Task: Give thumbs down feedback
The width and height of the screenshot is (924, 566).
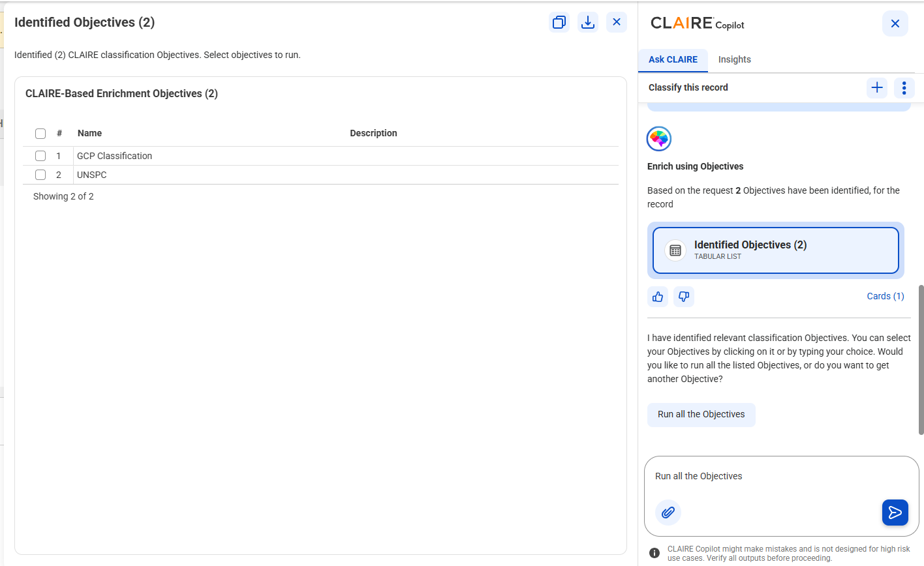Action: (x=684, y=297)
